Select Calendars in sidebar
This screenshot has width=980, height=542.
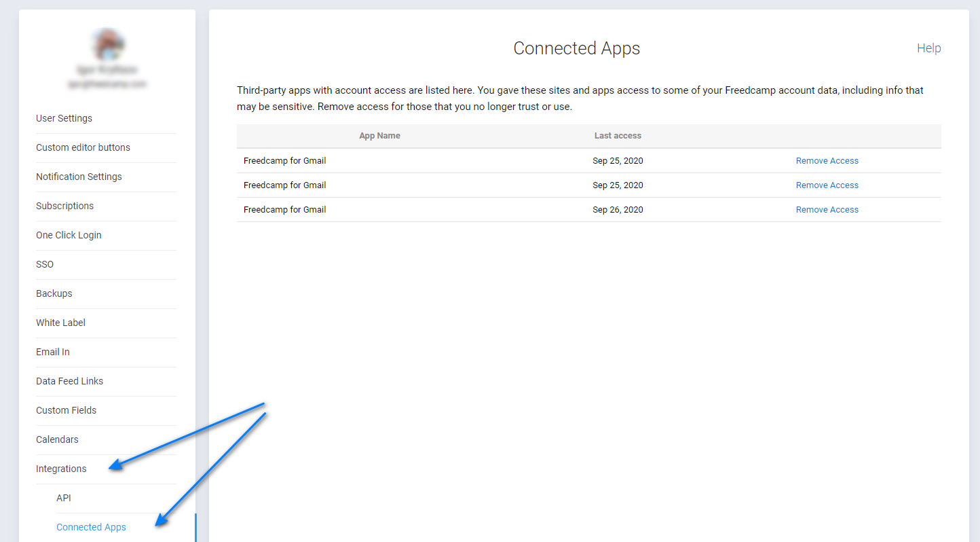(57, 439)
